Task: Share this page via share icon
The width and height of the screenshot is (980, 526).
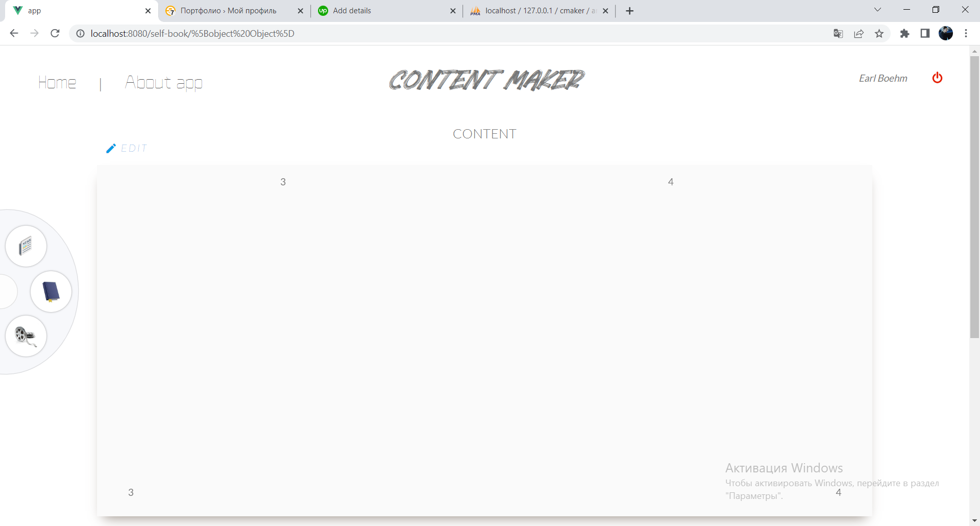Action: 859,34
